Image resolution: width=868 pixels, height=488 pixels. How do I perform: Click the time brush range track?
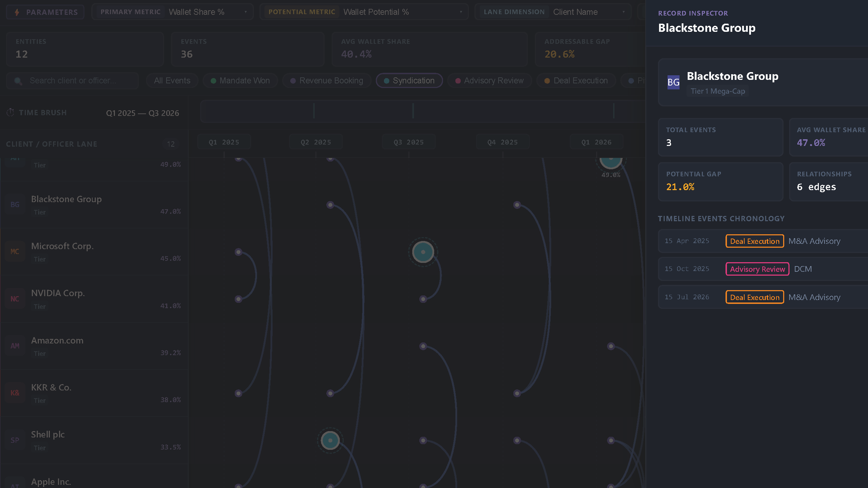423,111
